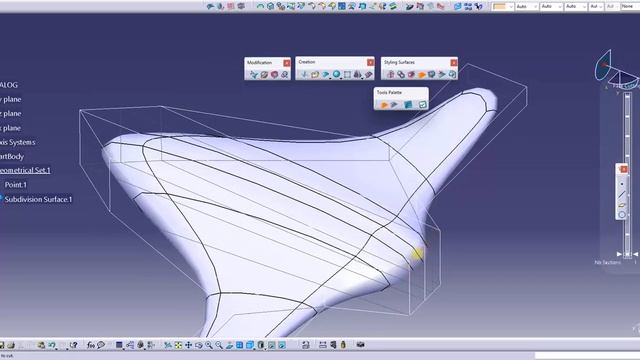The height and width of the screenshot is (360, 640).
Task: Select the Axis Systems tree node
Action: tap(18, 142)
